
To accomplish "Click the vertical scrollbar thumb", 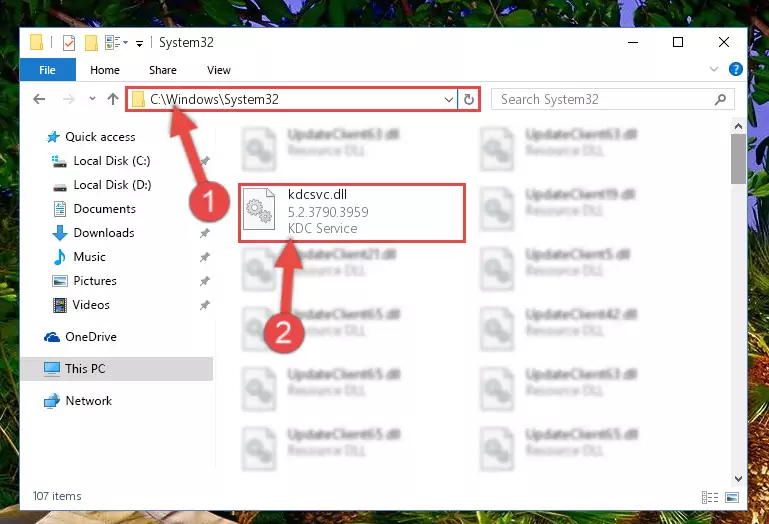I will click(738, 159).
